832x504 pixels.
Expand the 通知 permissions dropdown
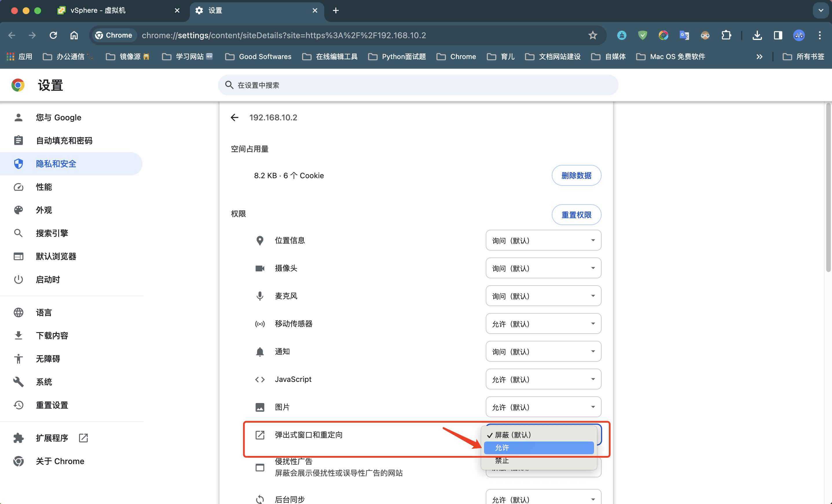[543, 352]
